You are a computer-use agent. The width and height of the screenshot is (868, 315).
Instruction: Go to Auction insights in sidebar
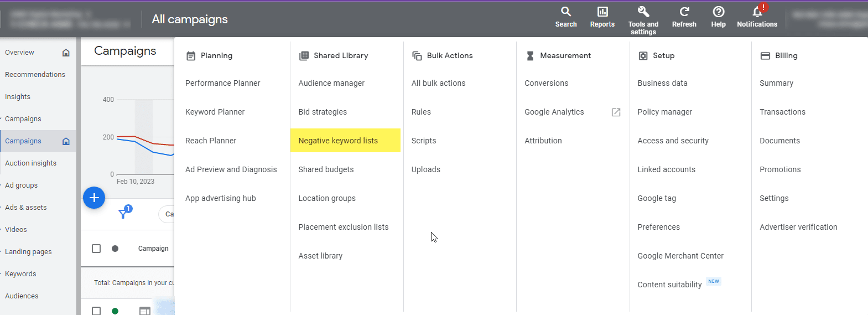pos(30,163)
